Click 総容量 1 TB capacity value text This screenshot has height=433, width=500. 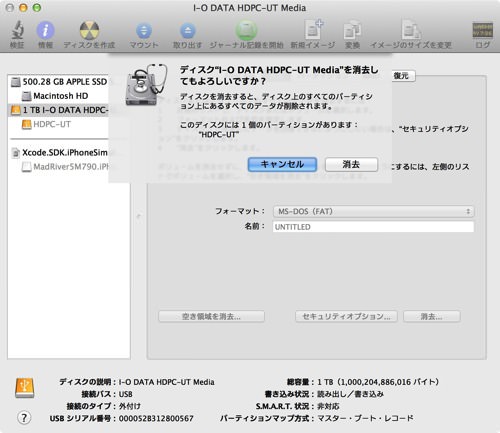tap(378, 382)
